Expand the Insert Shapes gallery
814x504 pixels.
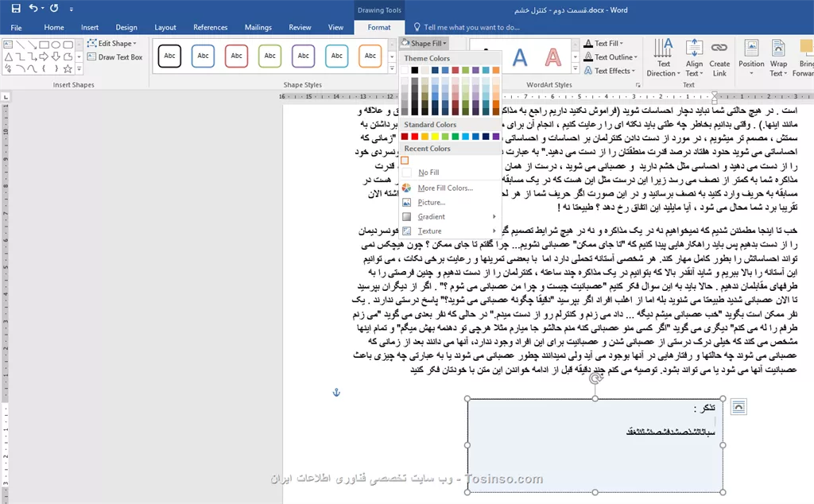(79, 68)
